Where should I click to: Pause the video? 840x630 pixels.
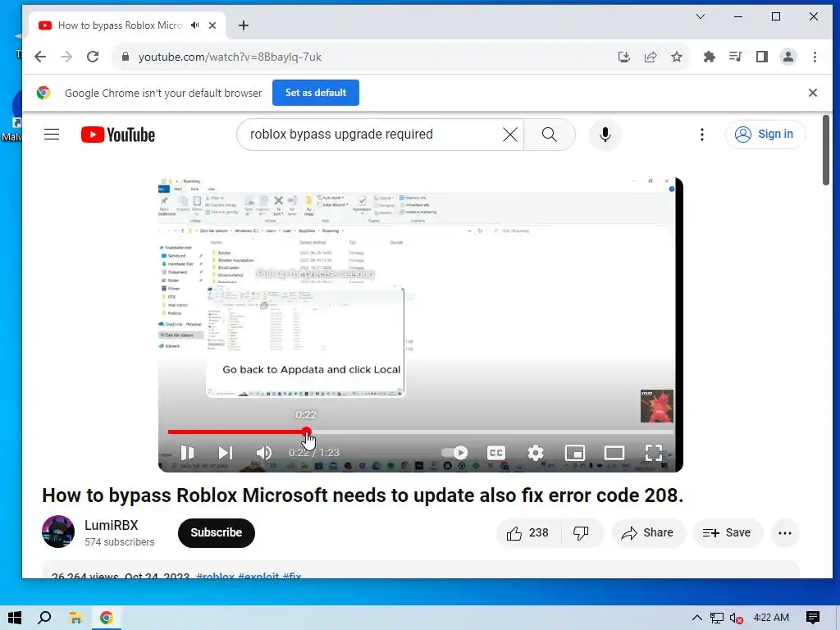(x=187, y=453)
